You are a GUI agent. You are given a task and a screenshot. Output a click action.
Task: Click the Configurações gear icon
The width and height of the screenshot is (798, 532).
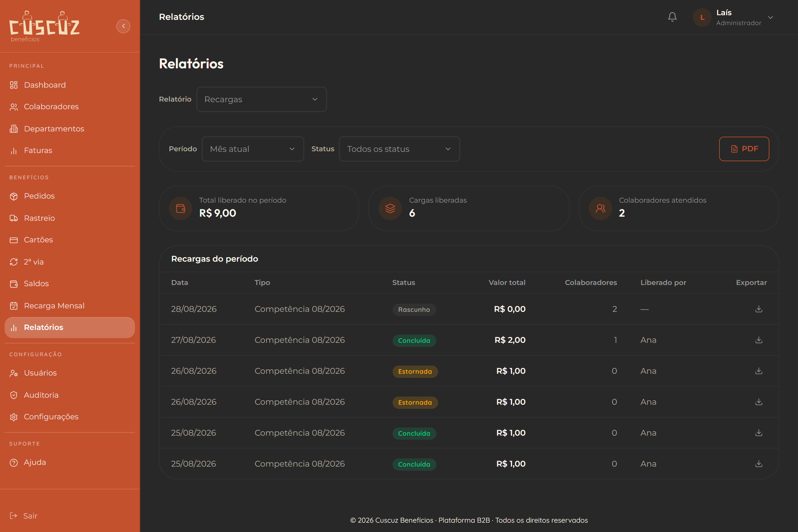pyautogui.click(x=13, y=417)
